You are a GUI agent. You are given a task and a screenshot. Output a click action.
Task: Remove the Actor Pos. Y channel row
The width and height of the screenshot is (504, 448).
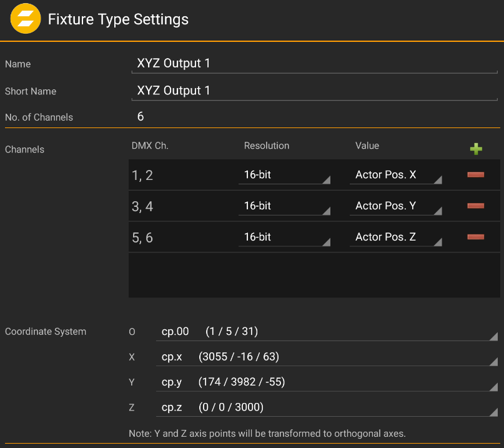(x=476, y=206)
